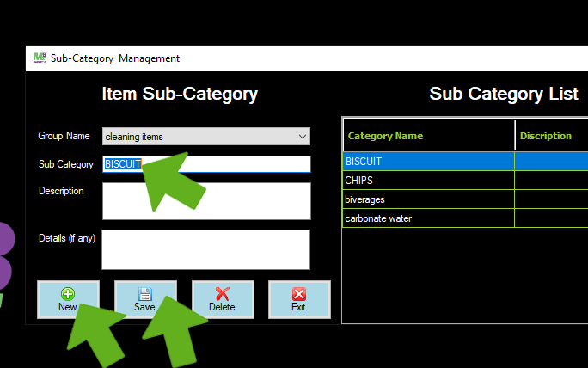The image size is (588, 368).
Task: Select the carbonate water row
Action: tap(428, 218)
